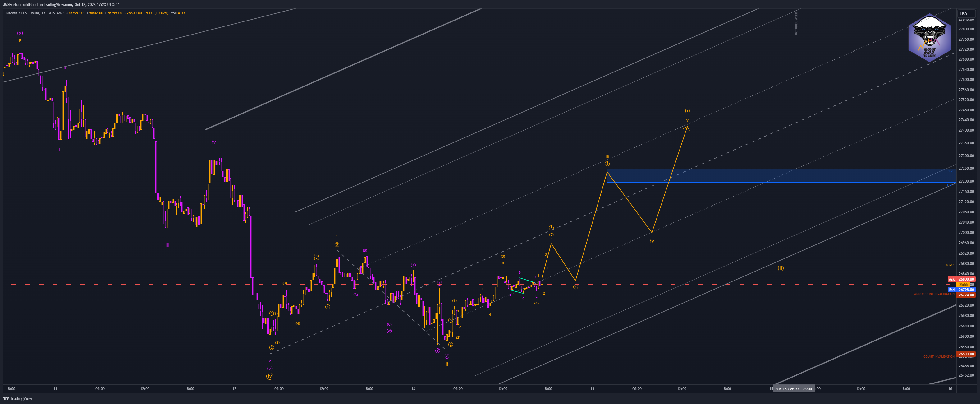Click the USD currency label on price axis

(x=963, y=14)
